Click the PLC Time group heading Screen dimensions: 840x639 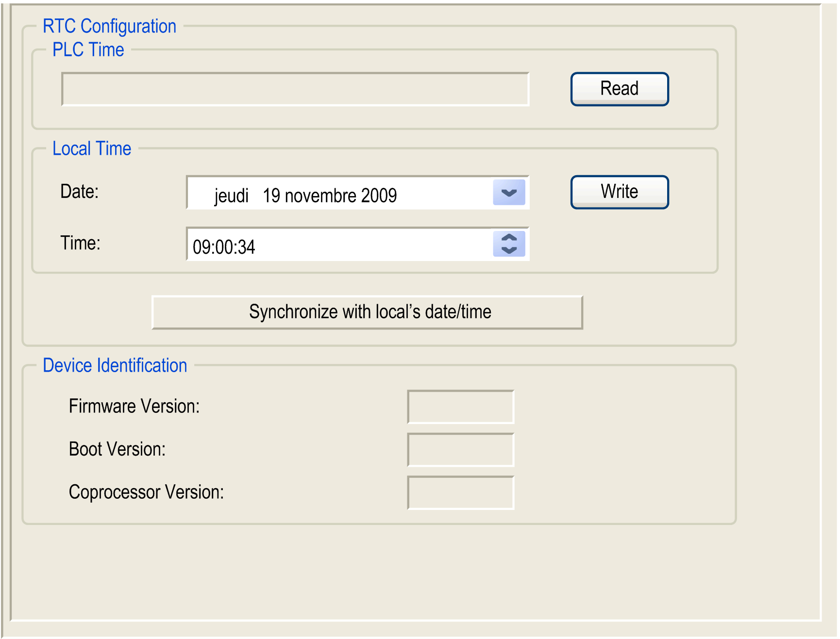pyautogui.click(x=88, y=50)
